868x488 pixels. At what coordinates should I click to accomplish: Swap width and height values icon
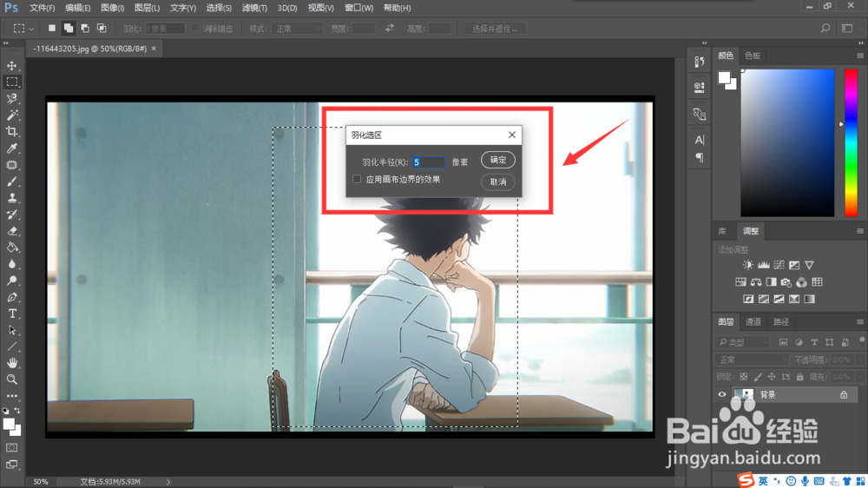(390, 28)
